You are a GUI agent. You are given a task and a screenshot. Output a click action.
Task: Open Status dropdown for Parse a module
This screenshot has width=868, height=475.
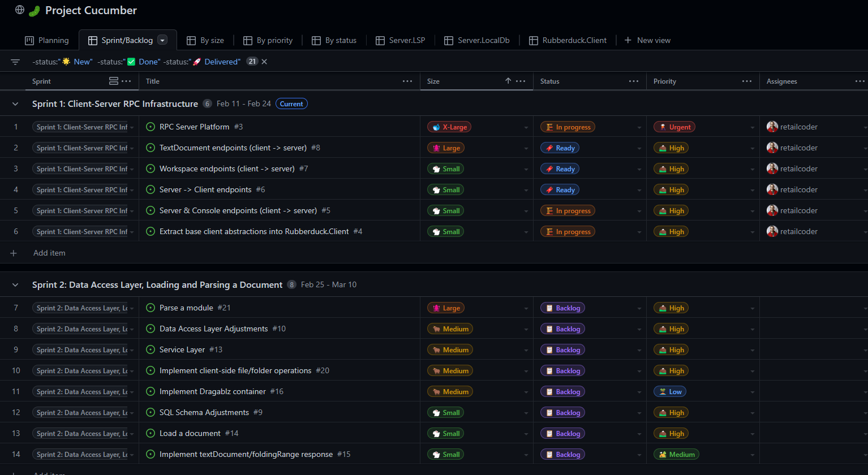coord(639,309)
